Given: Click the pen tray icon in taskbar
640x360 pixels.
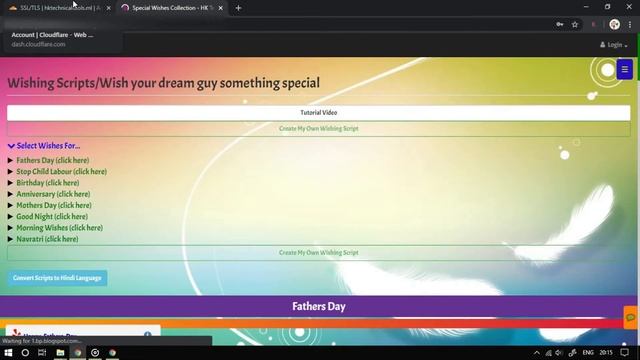Looking at the screenshot, I should click(573, 353).
